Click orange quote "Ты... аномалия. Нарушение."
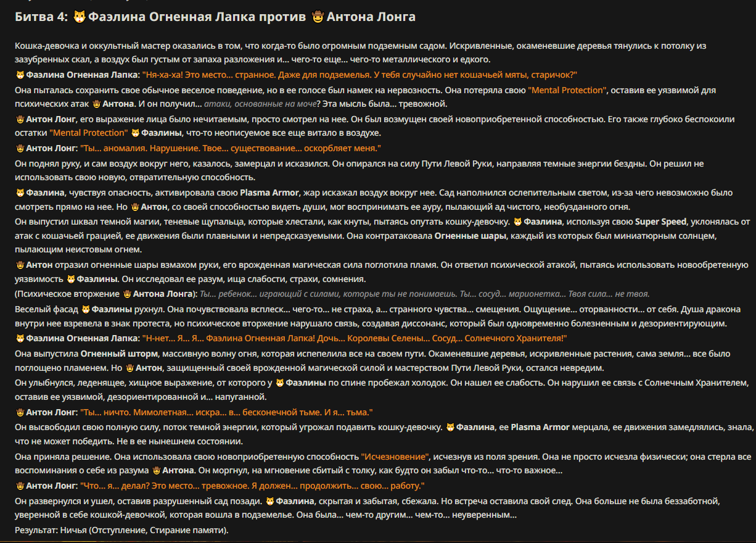This screenshot has height=543, width=756. point(231,148)
